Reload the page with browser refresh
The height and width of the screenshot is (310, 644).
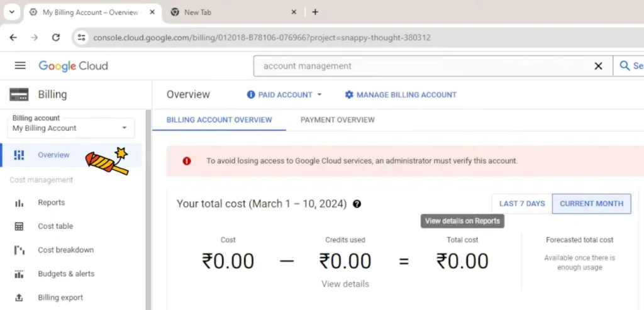click(55, 38)
